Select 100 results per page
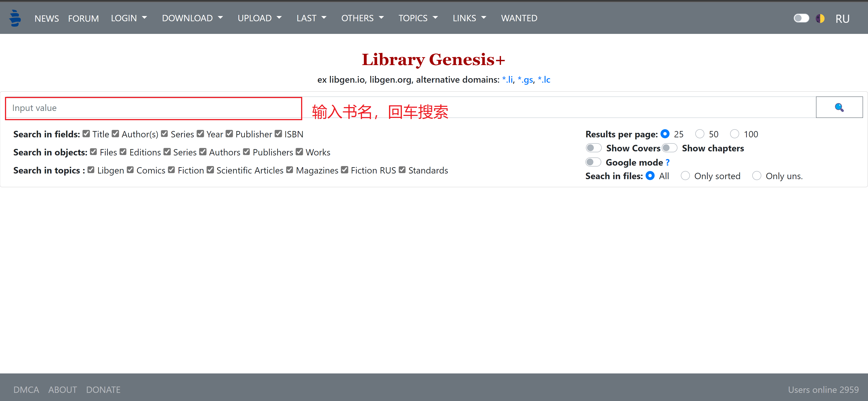 pyautogui.click(x=734, y=134)
